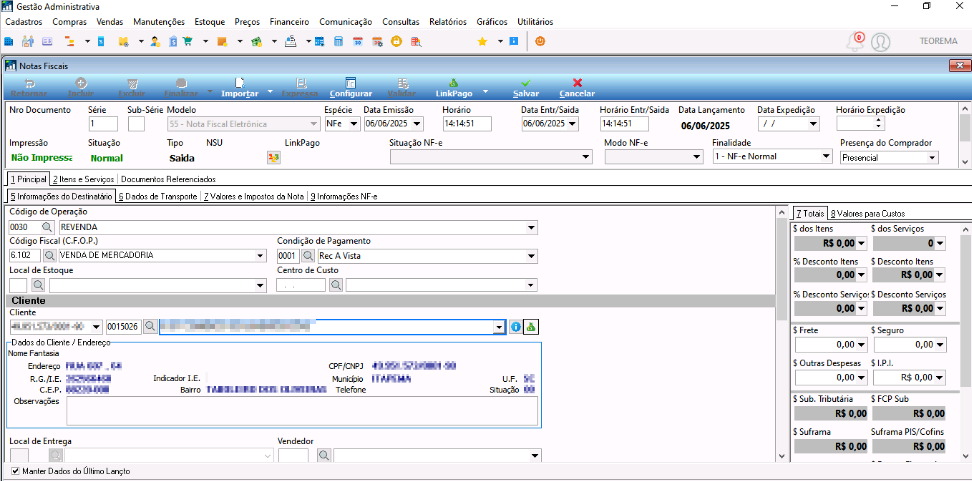Image resolution: width=972 pixels, height=481 pixels.
Task: Click the $ Seguro value field
Action: (909, 344)
